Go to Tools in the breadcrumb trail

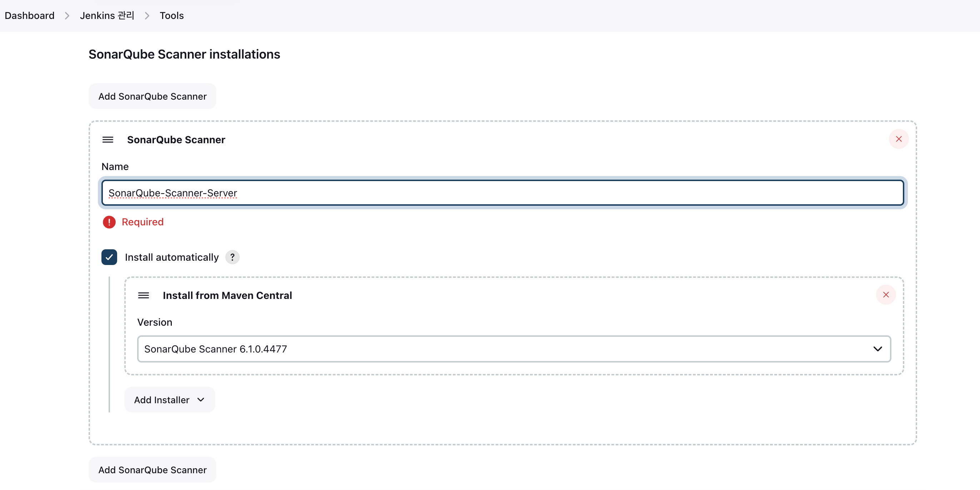coord(171,16)
